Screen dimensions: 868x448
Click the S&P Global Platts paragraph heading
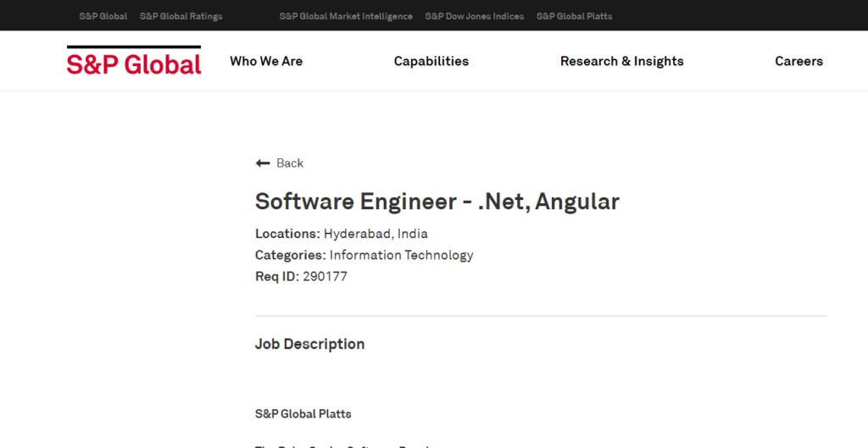[303, 414]
